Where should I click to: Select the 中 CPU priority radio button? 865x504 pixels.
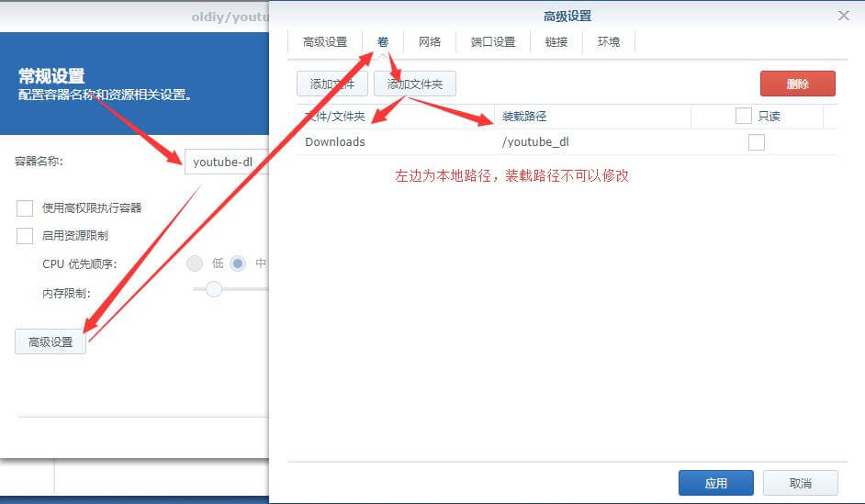(x=239, y=263)
